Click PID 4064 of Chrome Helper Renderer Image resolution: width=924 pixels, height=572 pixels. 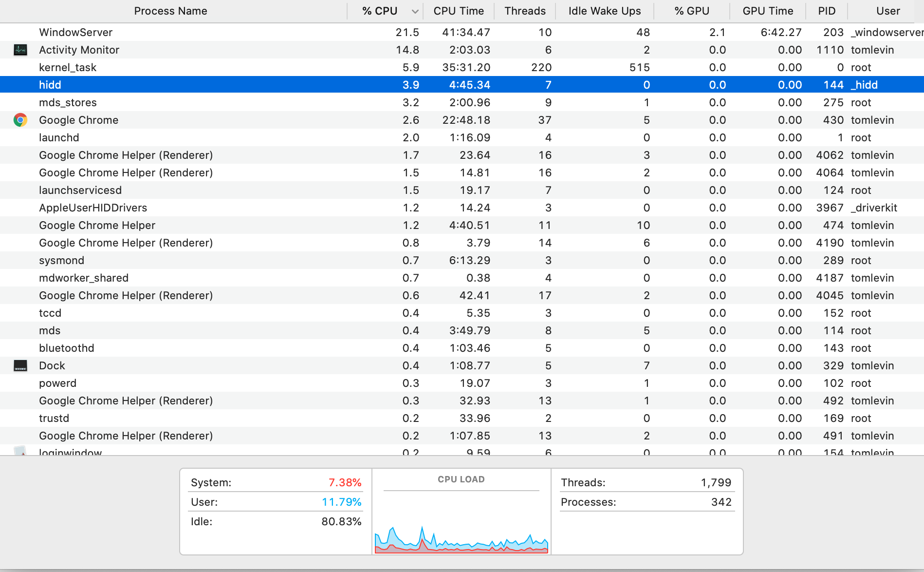coord(830,172)
